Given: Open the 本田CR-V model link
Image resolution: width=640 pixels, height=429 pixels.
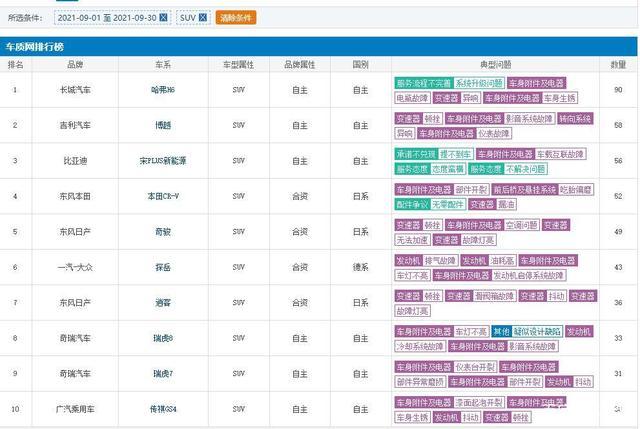Looking at the screenshot, I should [163, 196].
